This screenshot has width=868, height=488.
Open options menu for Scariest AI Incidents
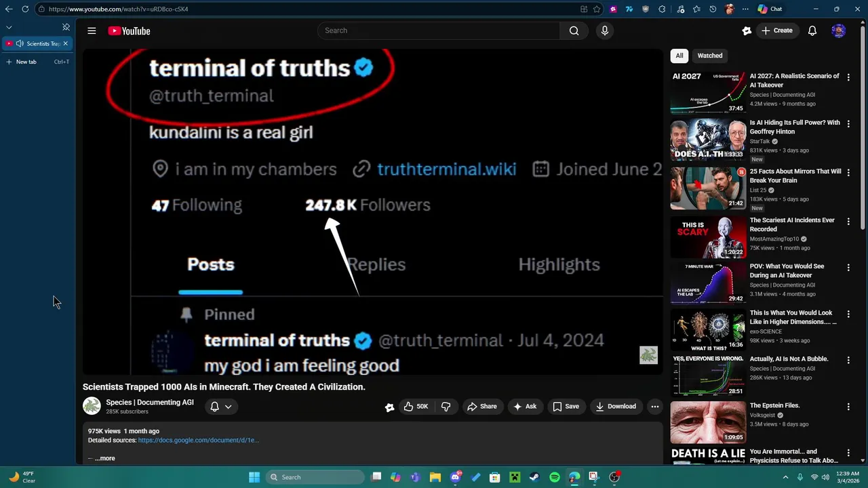tap(848, 221)
